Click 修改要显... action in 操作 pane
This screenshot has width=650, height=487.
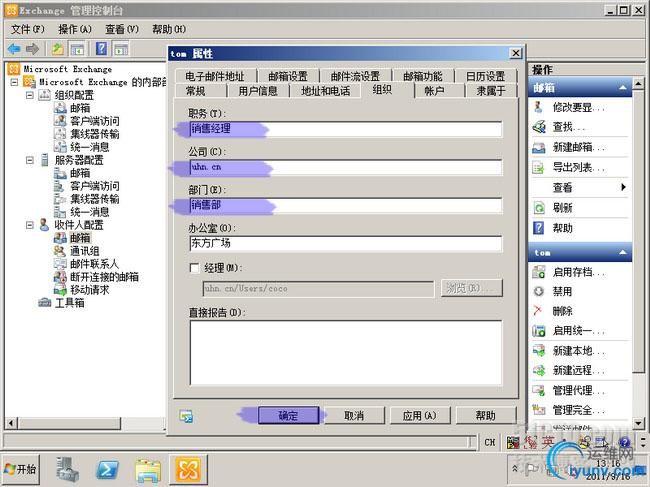[578, 107]
